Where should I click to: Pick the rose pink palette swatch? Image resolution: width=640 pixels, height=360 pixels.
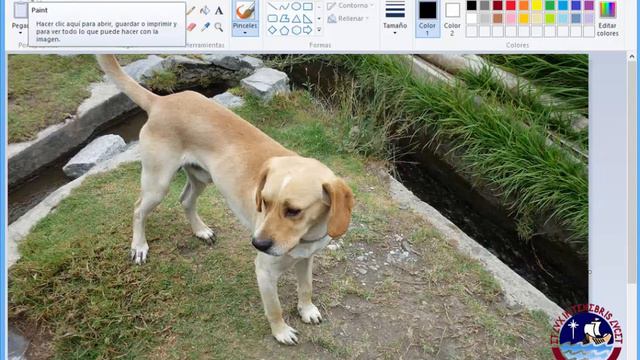[511, 18]
